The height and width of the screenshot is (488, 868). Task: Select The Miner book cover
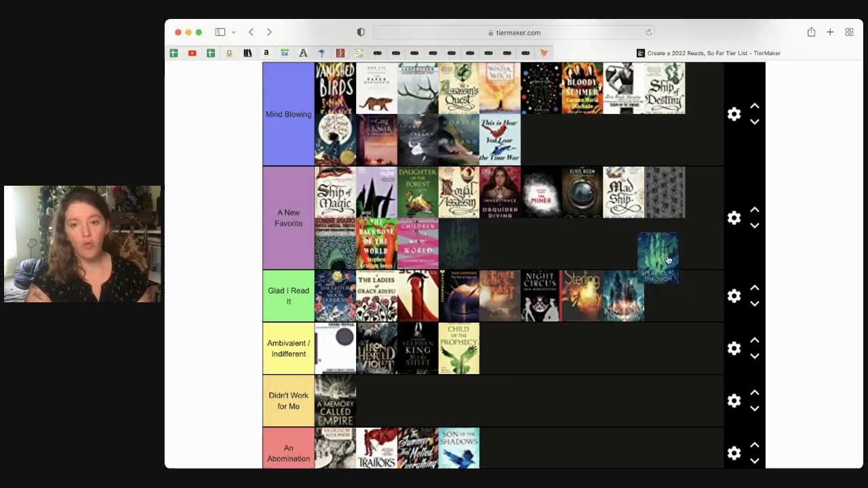click(x=541, y=192)
